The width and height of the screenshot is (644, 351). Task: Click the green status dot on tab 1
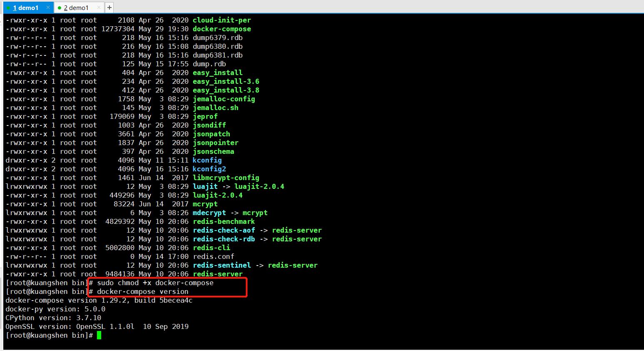click(x=8, y=8)
